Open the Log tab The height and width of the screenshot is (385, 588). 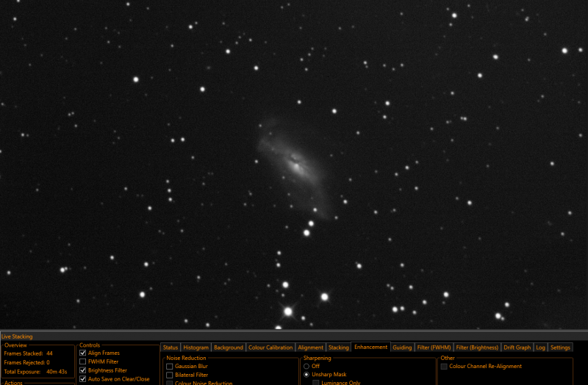click(x=540, y=348)
